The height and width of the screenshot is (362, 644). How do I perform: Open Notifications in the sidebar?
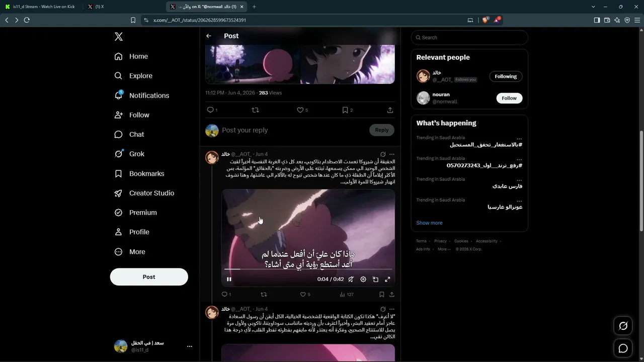[x=141, y=96]
